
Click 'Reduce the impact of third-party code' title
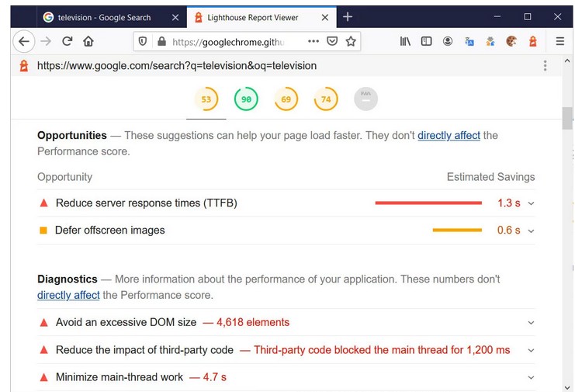coord(144,350)
